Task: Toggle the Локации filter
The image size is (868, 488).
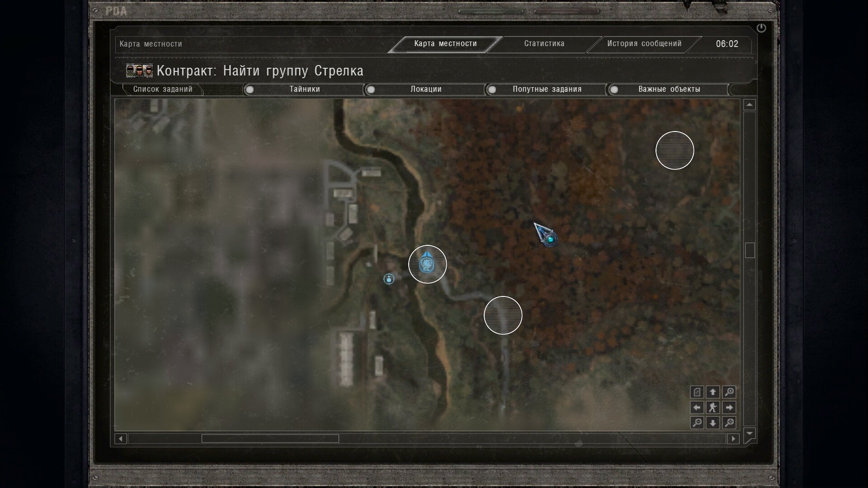Action: pos(371,89)
